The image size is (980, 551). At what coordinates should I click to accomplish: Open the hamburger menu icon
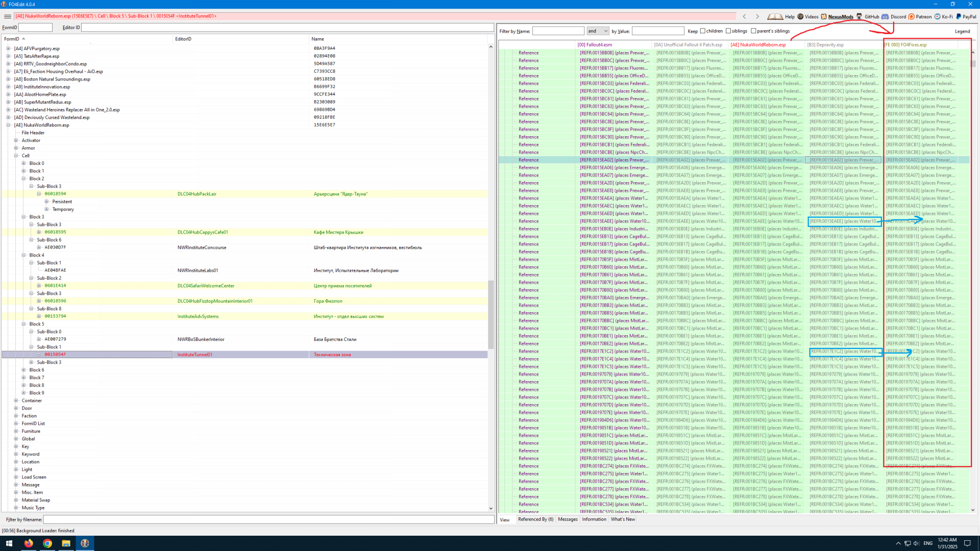click(x=7, y=16)
